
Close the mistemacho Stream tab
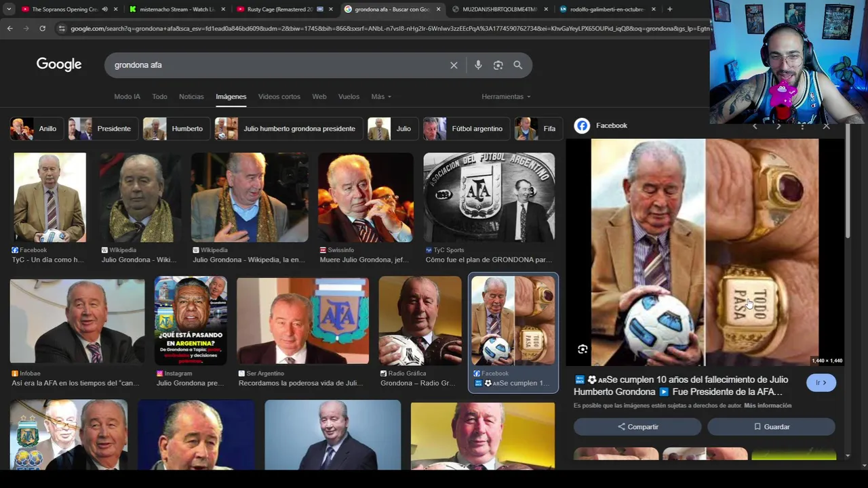click(x=223, y=9)
